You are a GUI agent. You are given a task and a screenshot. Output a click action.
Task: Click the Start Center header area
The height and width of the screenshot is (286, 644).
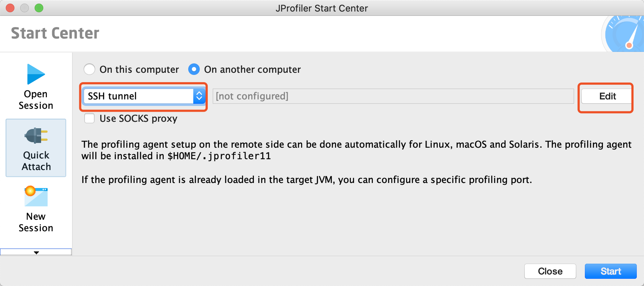point(55,33)
